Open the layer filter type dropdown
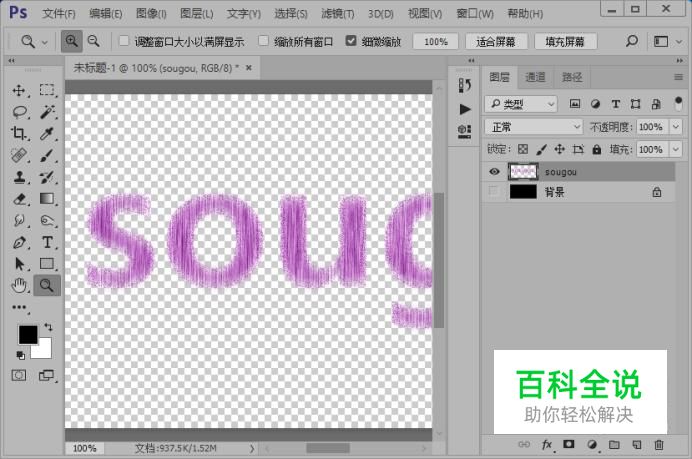692x459 pixels. 521,104
